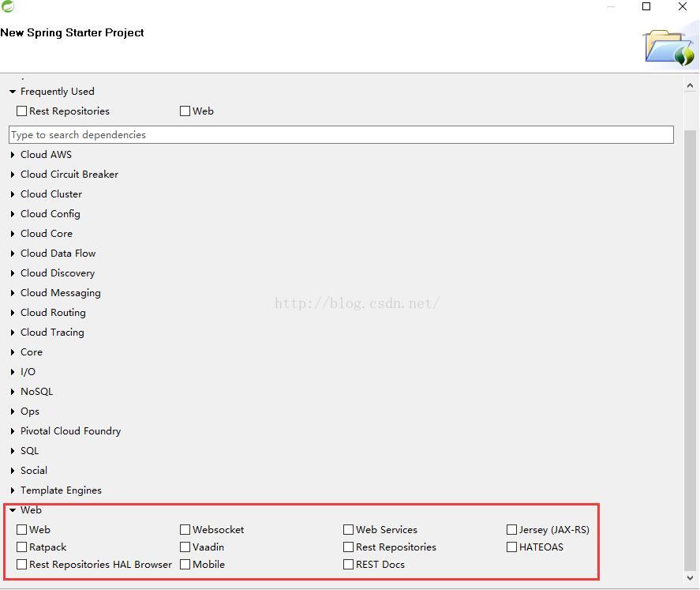The image size is (700, 590).
Task: Tick the Jersey (JAX-RS) checkbox
Action: 511,529
